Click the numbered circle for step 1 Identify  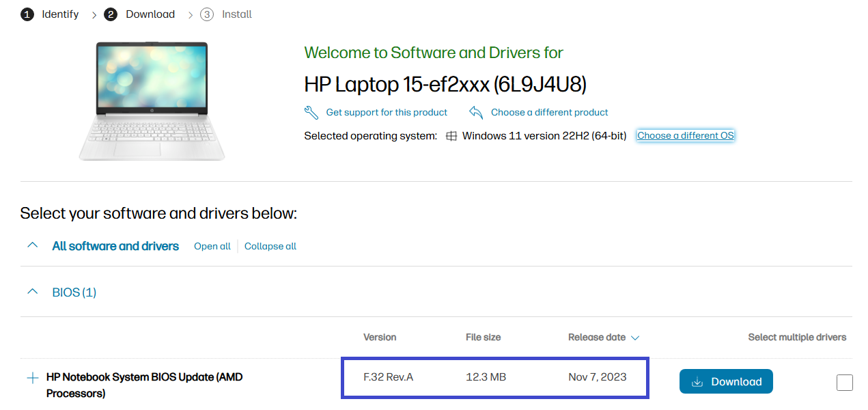click(x=27, y=14)
